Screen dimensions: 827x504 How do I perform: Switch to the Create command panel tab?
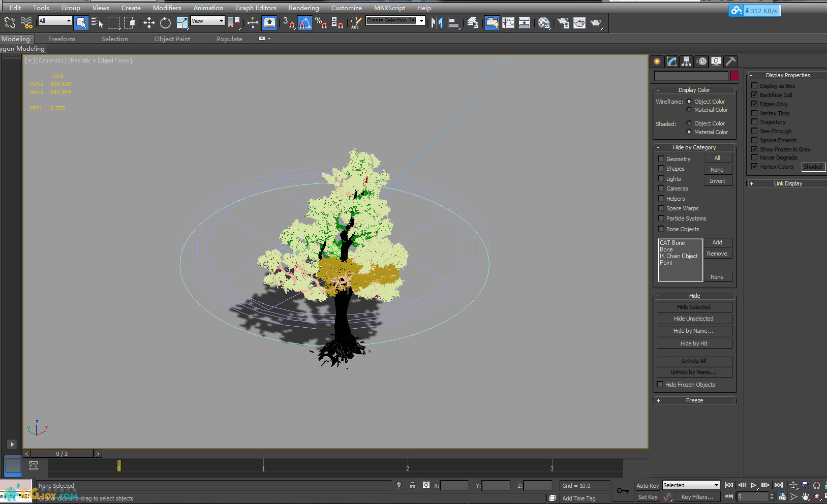[657, 61]
